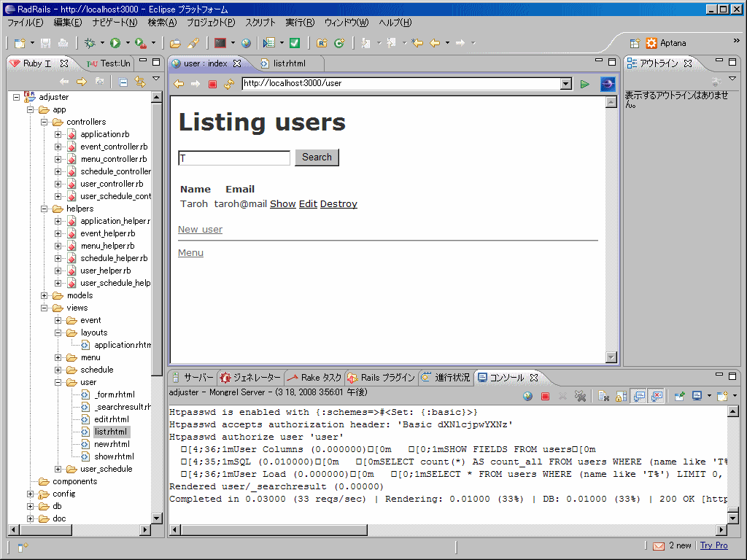Switch to the Test::Unit tab
The width and height of the screenshot is (747, 560).
pos(109,63)
